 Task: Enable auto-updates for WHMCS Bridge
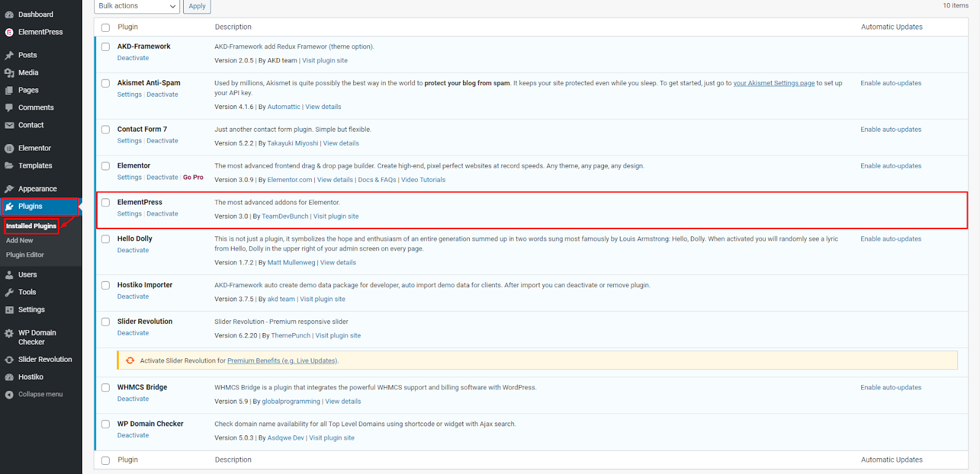(x=891, y=388)
